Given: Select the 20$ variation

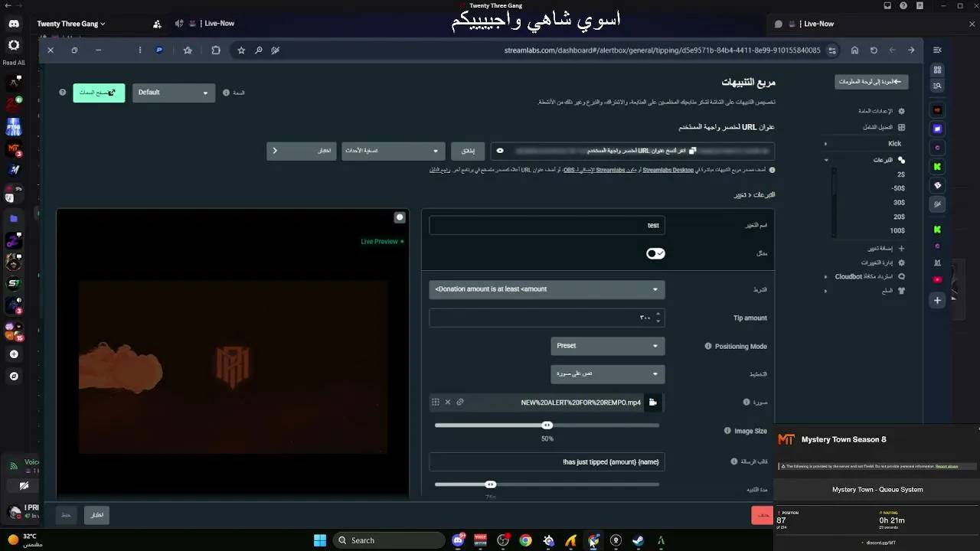Looking at the screenshot, I should (899, 217).
